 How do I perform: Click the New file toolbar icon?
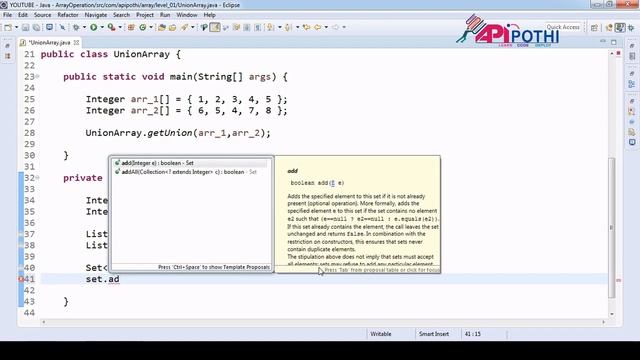coord(8,27)
